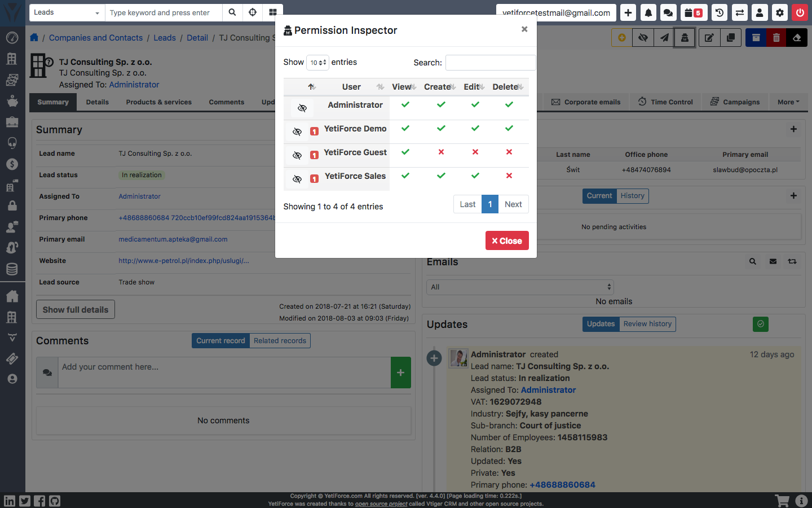
Task: Click the switch users arrows icon
Action: 740,12
